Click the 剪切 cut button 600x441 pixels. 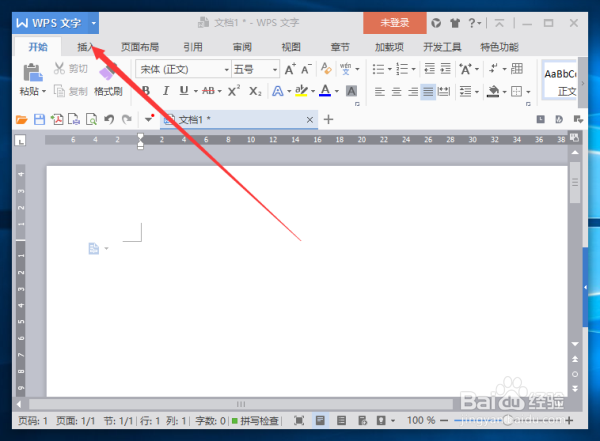[70, 69]
